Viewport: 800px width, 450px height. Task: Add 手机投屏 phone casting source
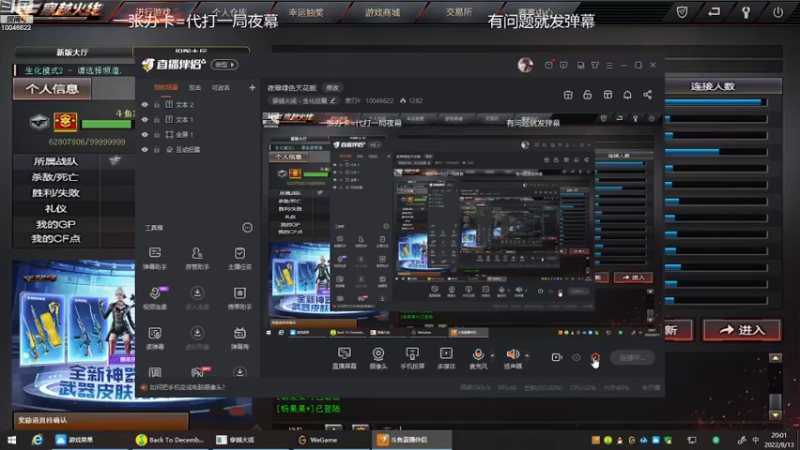pos(412,358)
